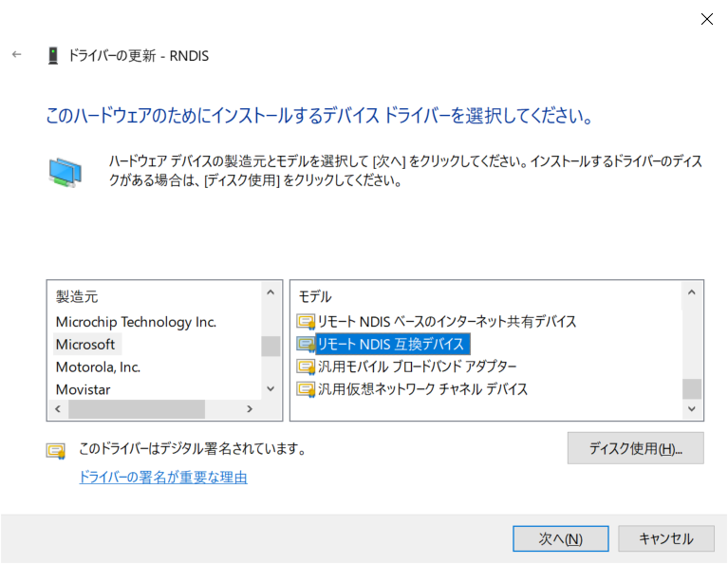Click the RNDIS device icon beside the title
Viewport: 728px width, 564px height.
52,56
